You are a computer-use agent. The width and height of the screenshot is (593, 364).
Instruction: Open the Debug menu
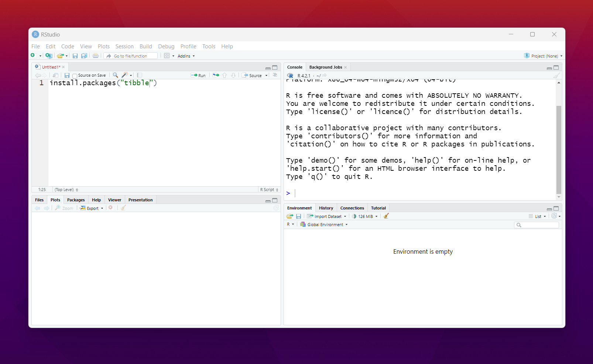coord(166,46)
